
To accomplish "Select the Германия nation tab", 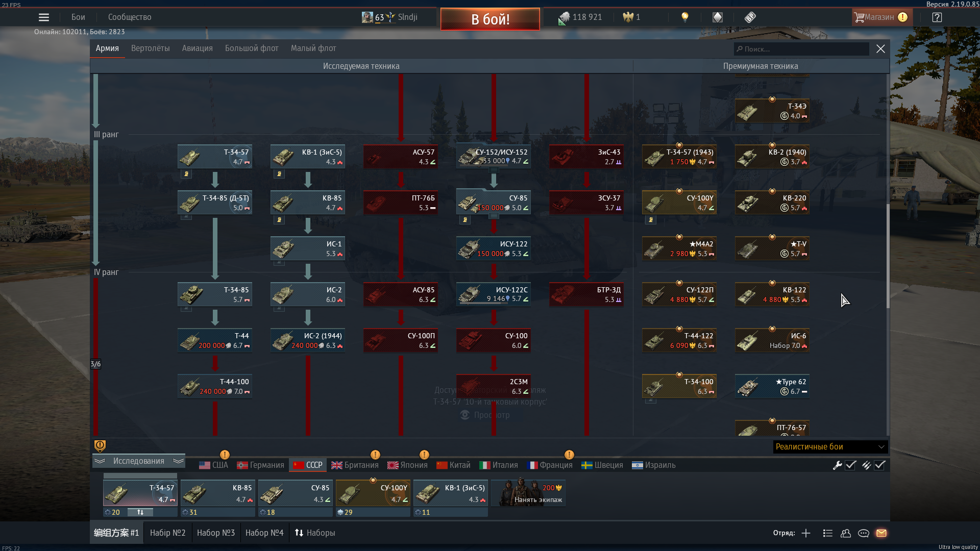I will [260, 465].
